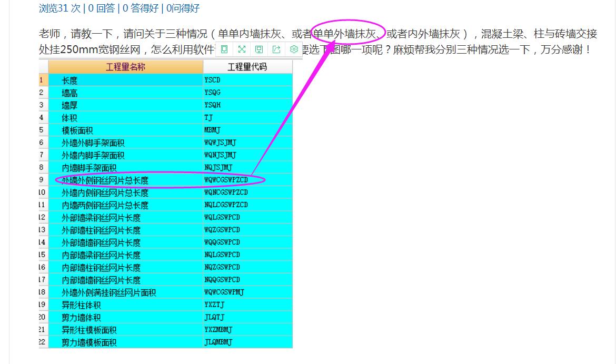Share the image via share arrow icon
This screenshot has height=364, width=616.
pyautogui.click(x=276, y=49)
